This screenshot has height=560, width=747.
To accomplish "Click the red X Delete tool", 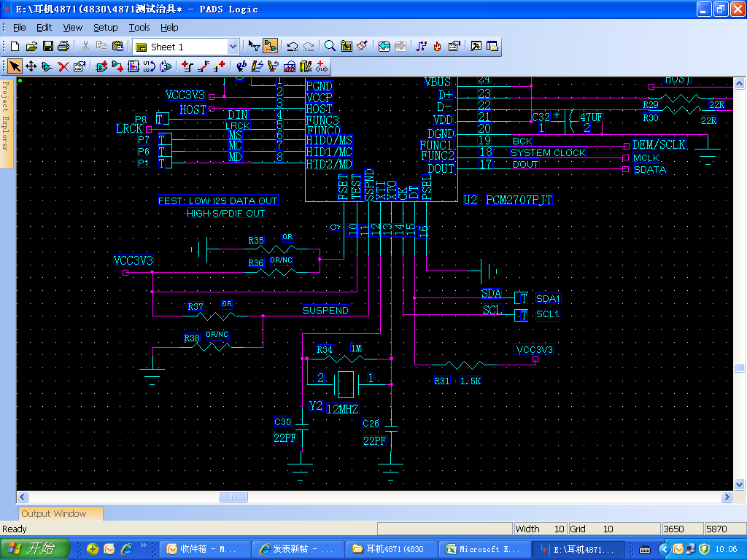I will pyautogui.click(x=63, y=66).
